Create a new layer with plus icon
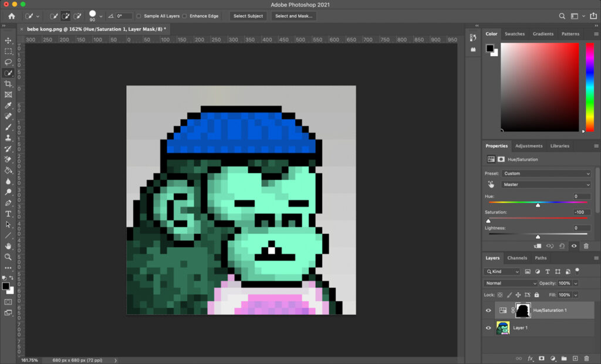 [575, 358]
